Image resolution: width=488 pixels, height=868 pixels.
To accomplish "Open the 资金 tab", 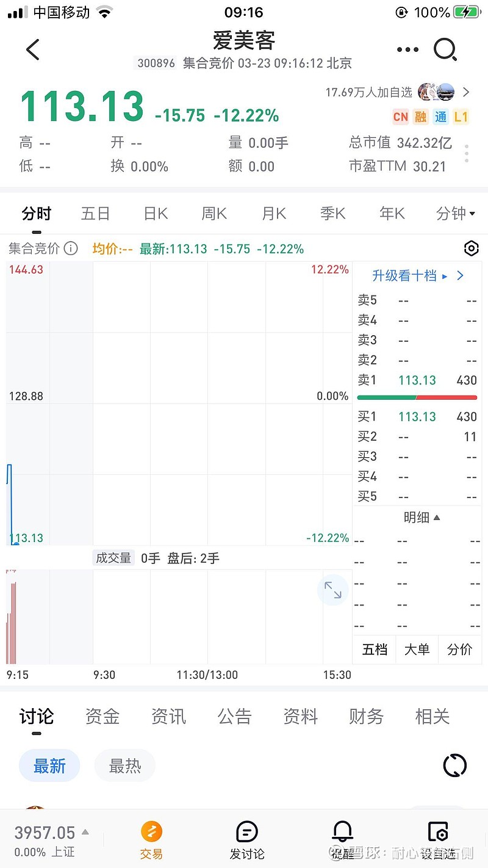I will coord(102,716).
